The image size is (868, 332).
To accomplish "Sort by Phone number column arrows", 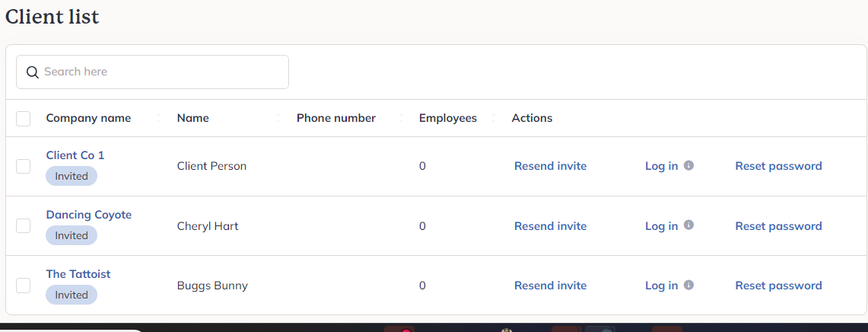I will coord(400,118).
